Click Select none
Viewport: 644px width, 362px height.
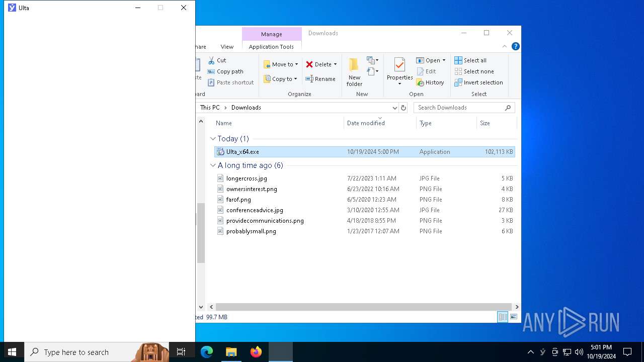474,71
